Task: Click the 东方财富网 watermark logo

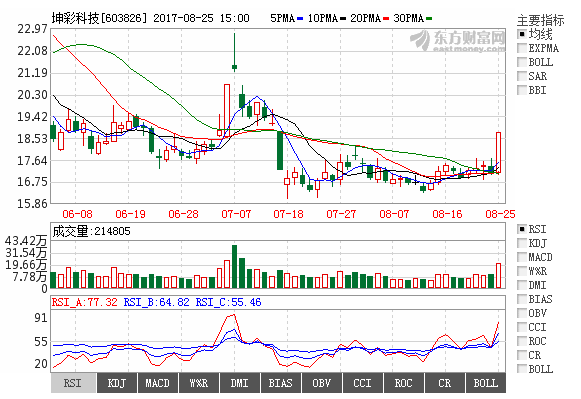Action: pos(458,41)
